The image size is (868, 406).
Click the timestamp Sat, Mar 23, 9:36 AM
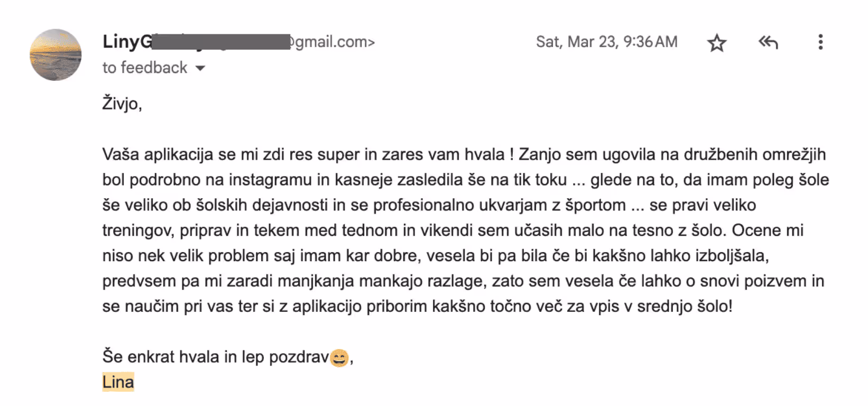(606, 42)
